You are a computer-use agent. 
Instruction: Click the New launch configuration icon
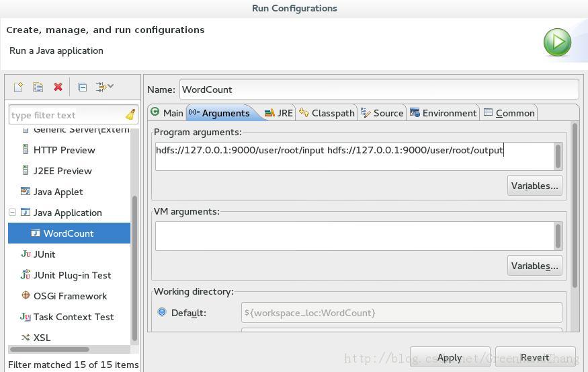[18, 87]
